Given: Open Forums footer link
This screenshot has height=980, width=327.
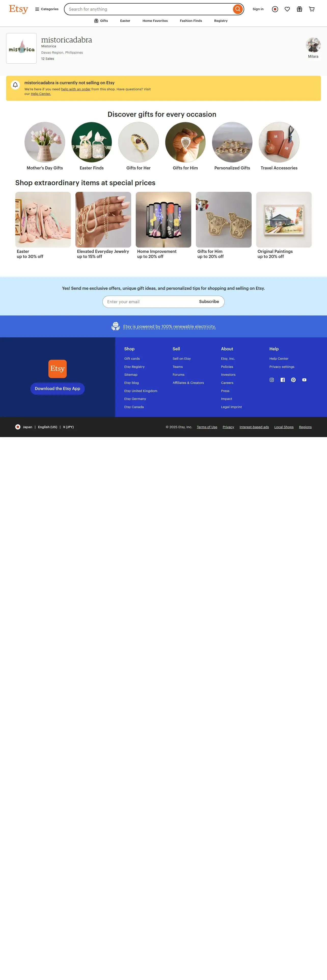Looking at the screenshot, I should point(178,375).
